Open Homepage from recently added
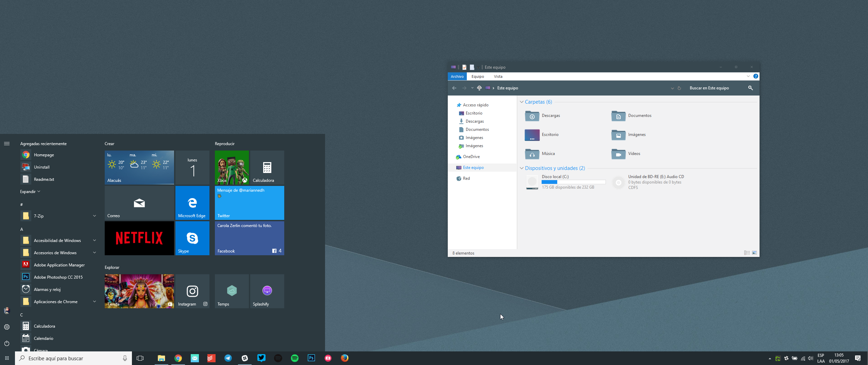The image size is (868, 365). [x=59, y=155]
